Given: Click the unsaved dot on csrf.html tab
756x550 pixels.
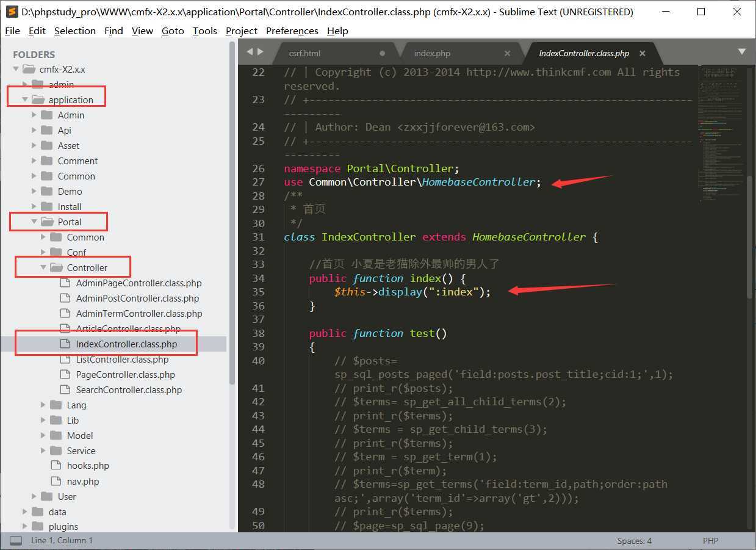Looking at the screenshot, I should pos(383,54).
